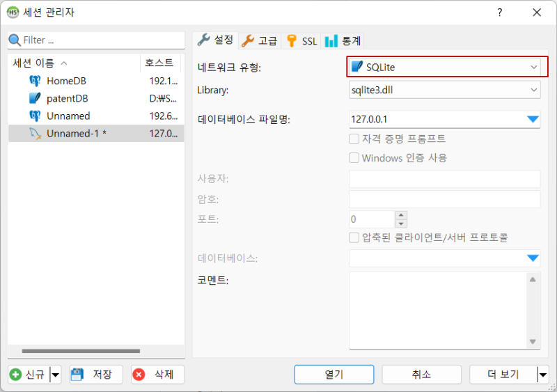
Task: Sort by 세션 이름 column header
Action: tap(74, 63)
